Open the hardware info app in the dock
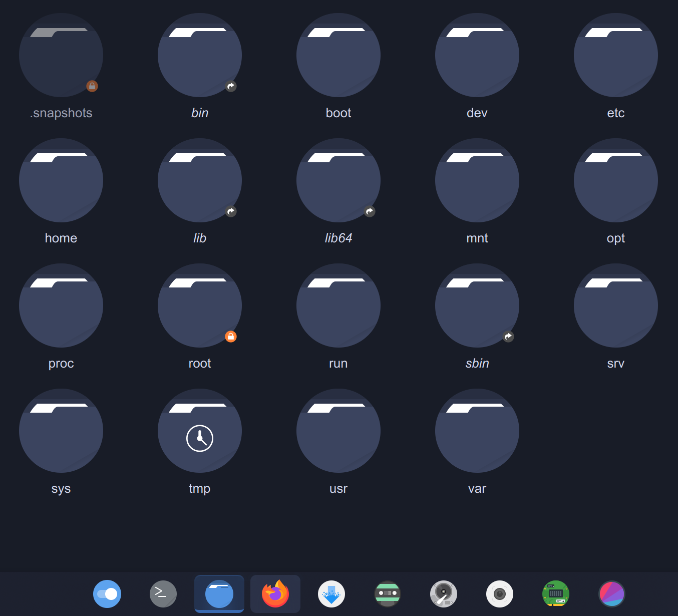The image size is (678, 616). pos(556,594)
